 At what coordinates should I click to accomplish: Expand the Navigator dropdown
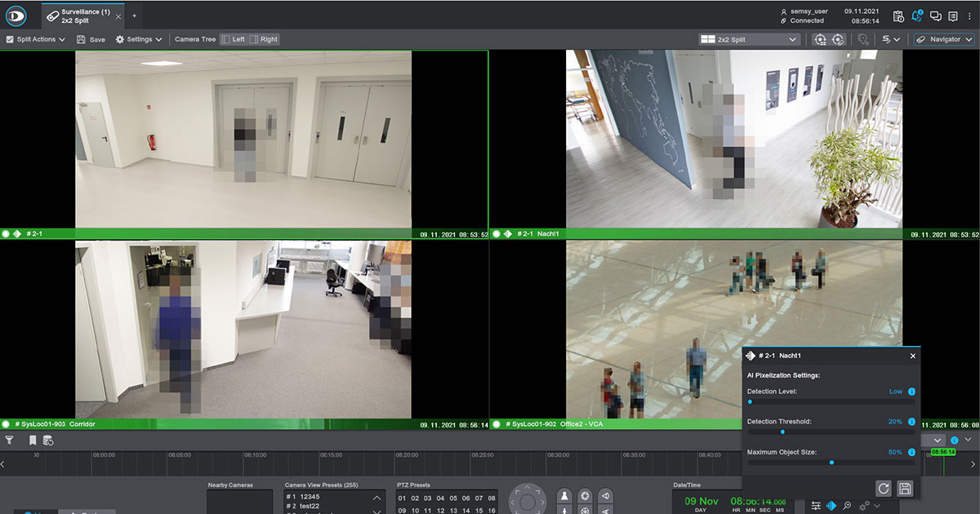tap(944, 39)
